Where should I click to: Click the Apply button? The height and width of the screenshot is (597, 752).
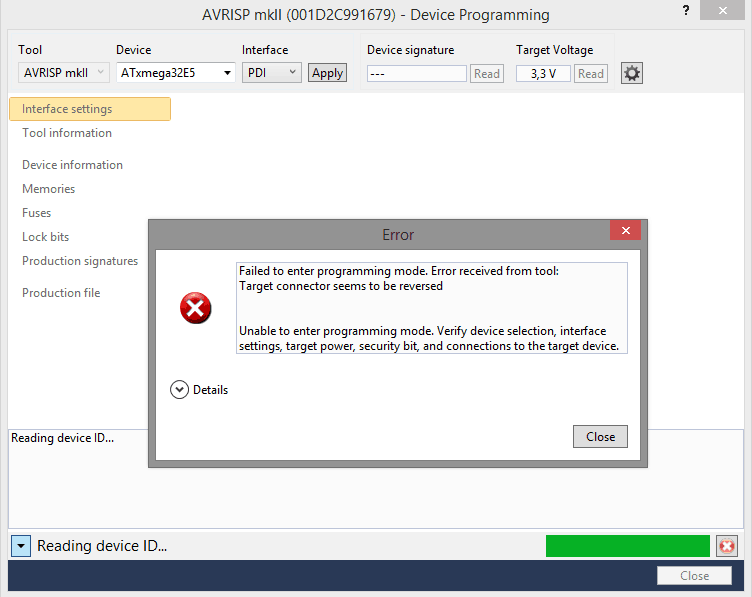pos(328,73)
